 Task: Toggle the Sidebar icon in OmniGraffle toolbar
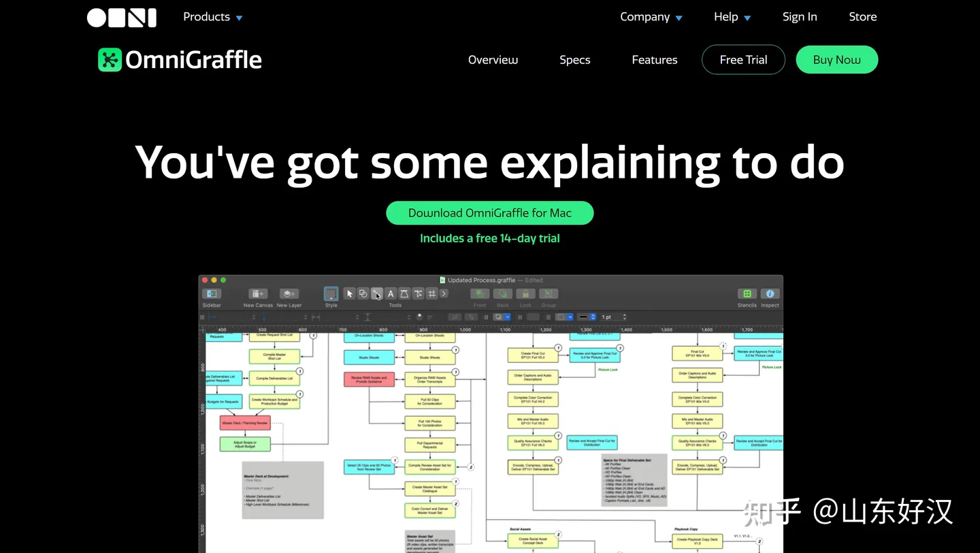click(212, 294)
